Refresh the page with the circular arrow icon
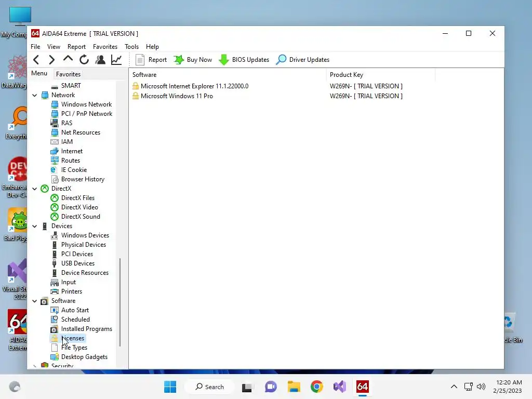The height and width of the screenshot is (399, 532). click(x=84, y=60)
